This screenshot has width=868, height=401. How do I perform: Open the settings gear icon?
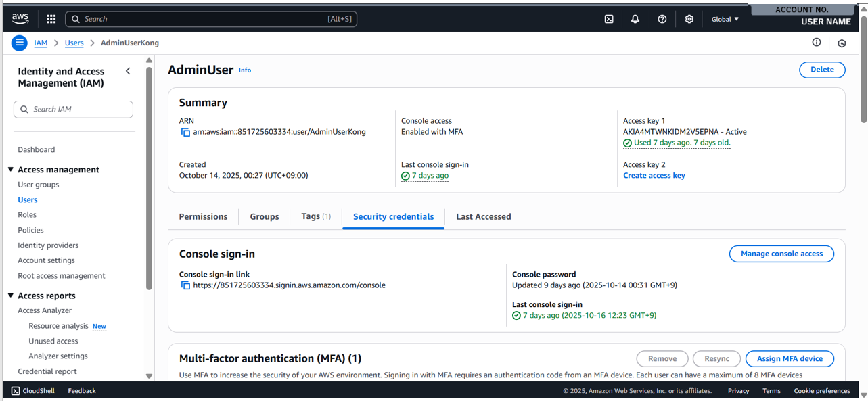tap(689, 19)
